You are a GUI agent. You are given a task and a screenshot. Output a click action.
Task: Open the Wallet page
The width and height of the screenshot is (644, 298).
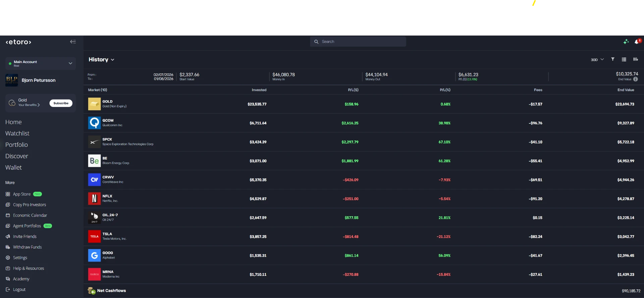[x=13, y=168]
